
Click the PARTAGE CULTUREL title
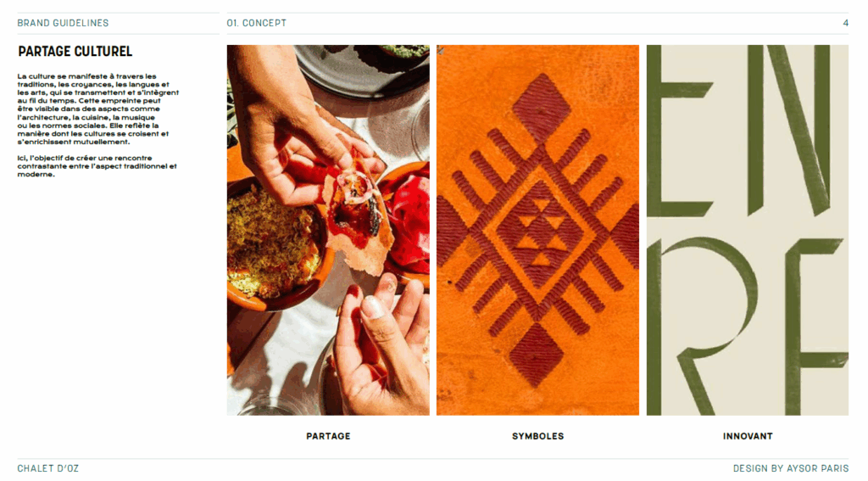click(75, 52)
